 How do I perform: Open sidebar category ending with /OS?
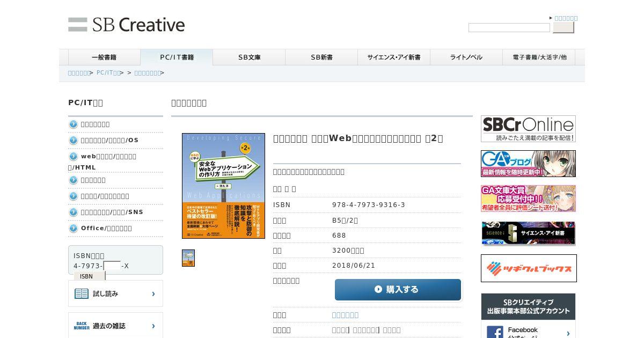click(109, 141)
